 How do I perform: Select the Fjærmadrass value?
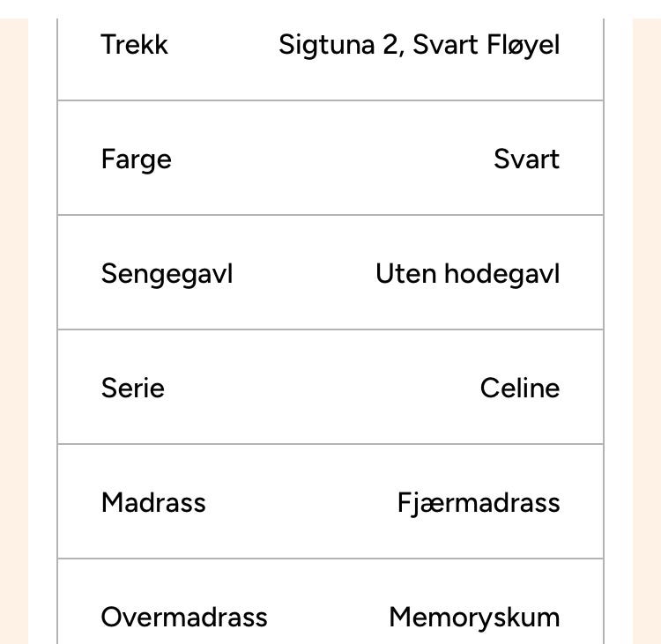click(x=479, y=504)
